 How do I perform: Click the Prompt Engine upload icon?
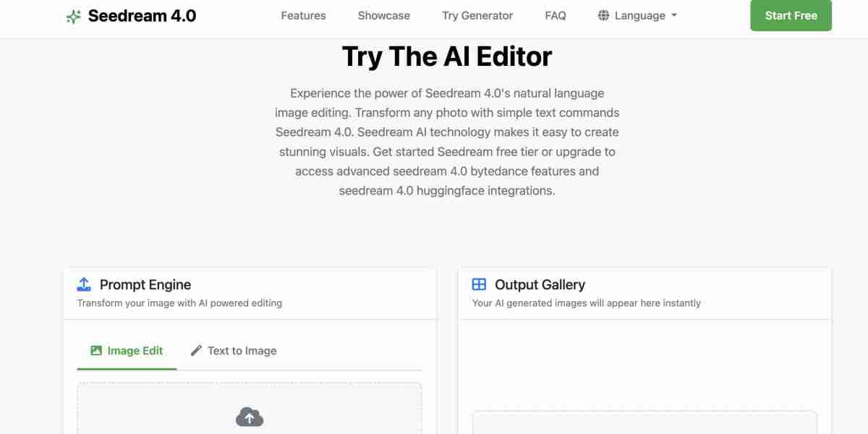84,284
